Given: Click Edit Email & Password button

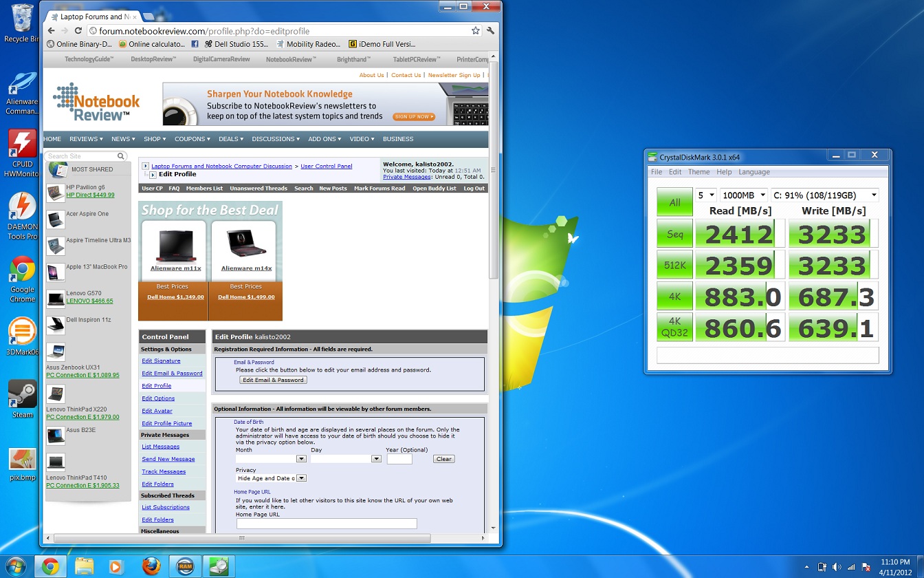Looking at the screenshot, I should [x=273, y=380].
